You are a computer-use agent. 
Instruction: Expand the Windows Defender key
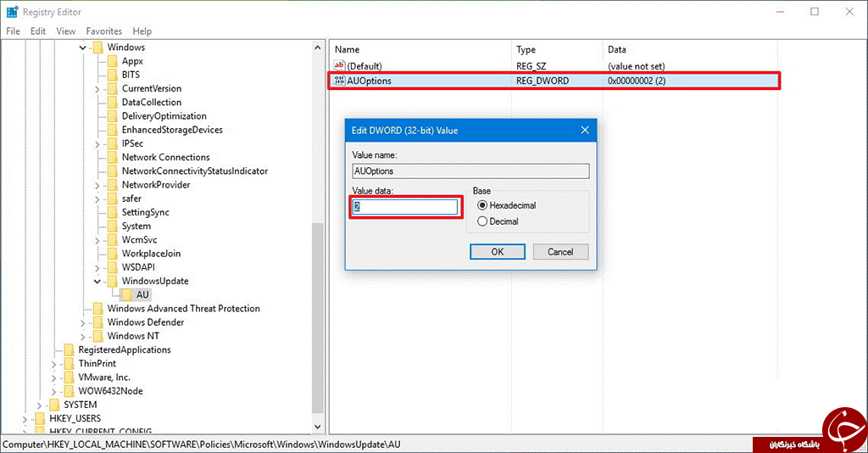point(82,323)
